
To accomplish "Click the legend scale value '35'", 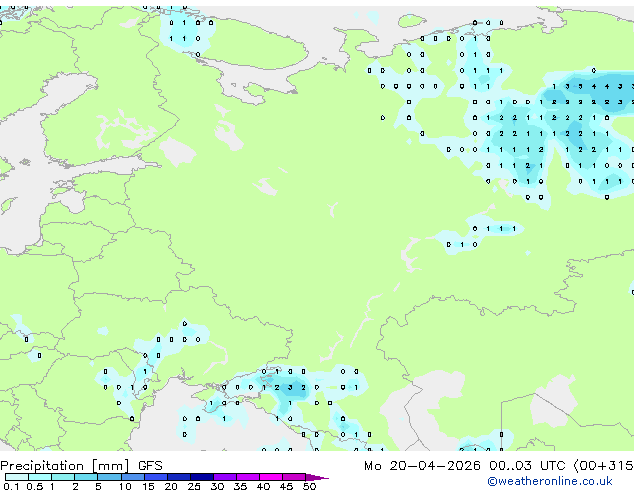I will click(240, 486).
